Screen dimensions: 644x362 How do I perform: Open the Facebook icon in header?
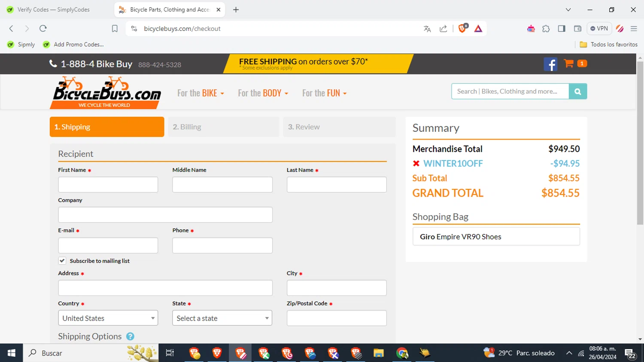coord(550,64)
